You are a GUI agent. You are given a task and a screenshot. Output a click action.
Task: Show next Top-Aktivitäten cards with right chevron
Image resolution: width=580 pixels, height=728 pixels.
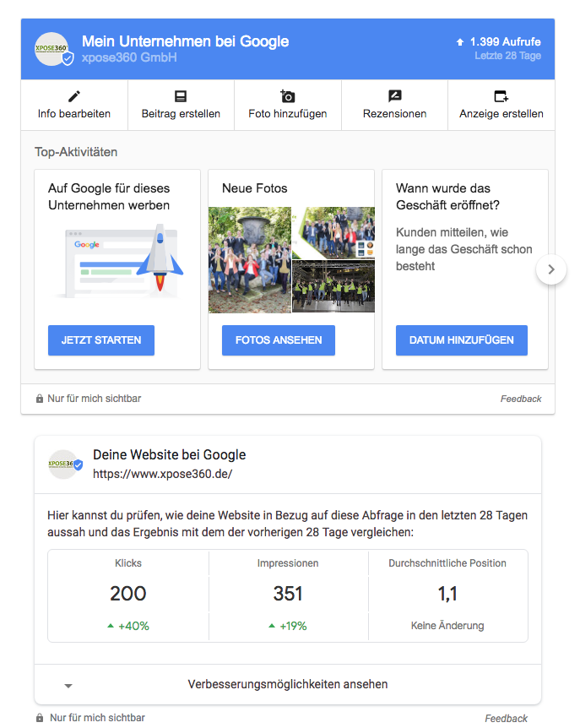pos(551,269)
